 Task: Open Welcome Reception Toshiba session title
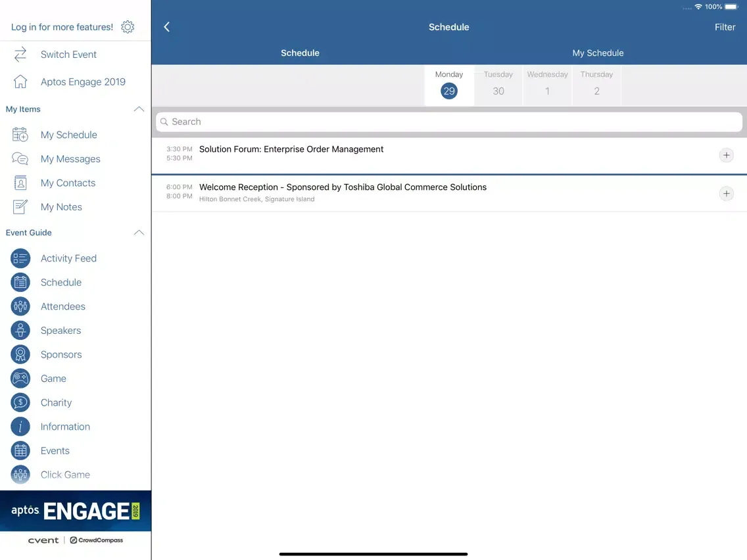343,187
